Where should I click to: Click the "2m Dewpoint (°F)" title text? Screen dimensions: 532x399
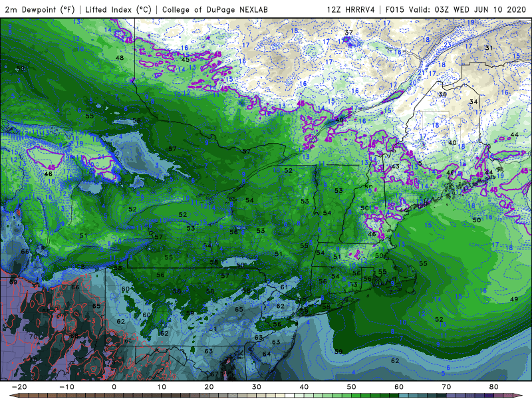[x=40, y=9]
